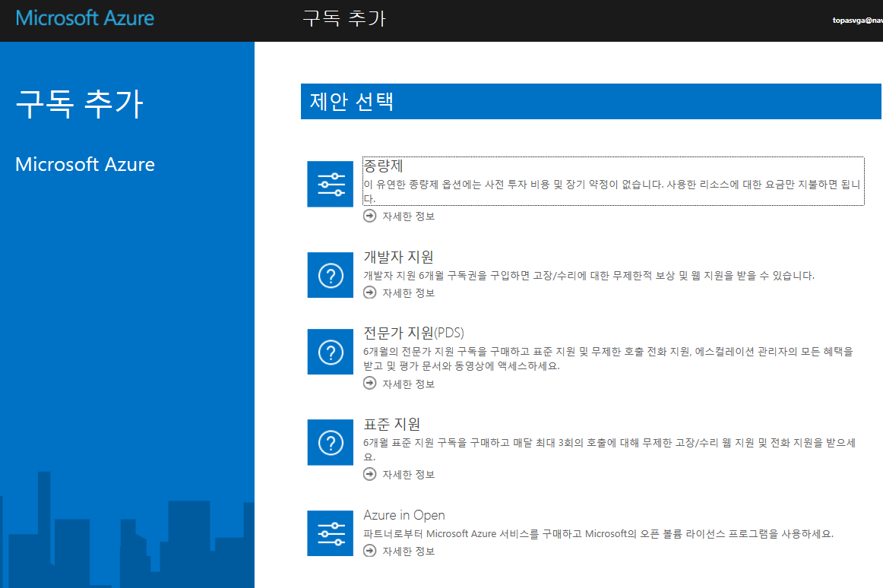Click the Microsoft Azure logo in header
This screenshot has height=588, width=883.
coord(85,18)
